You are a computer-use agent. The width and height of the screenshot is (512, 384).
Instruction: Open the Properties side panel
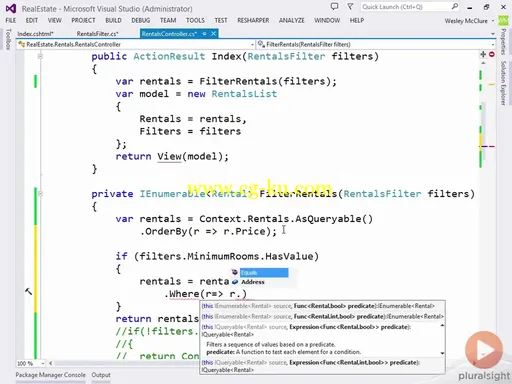(x=503, y=42)
